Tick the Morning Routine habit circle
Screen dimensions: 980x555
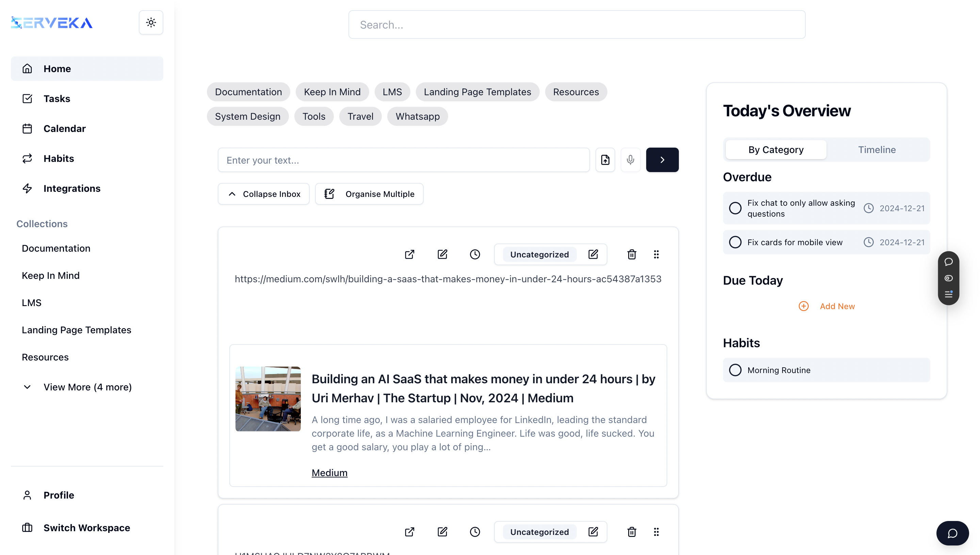click(735, 370)
